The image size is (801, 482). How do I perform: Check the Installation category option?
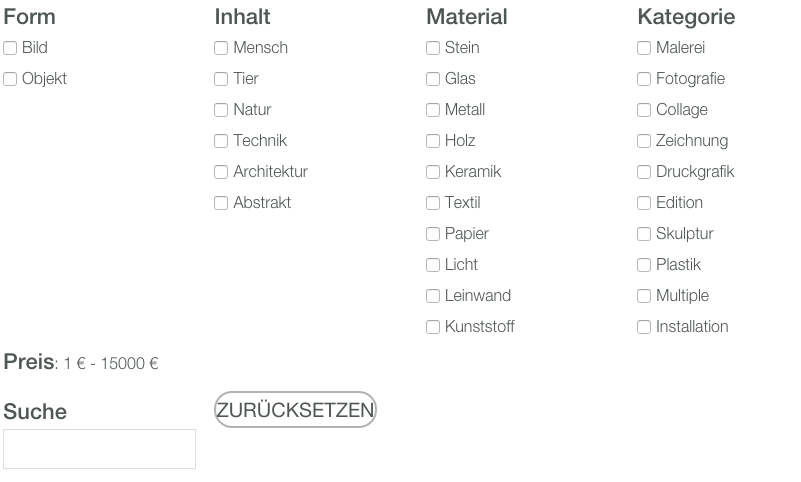[x=644, y=327]
